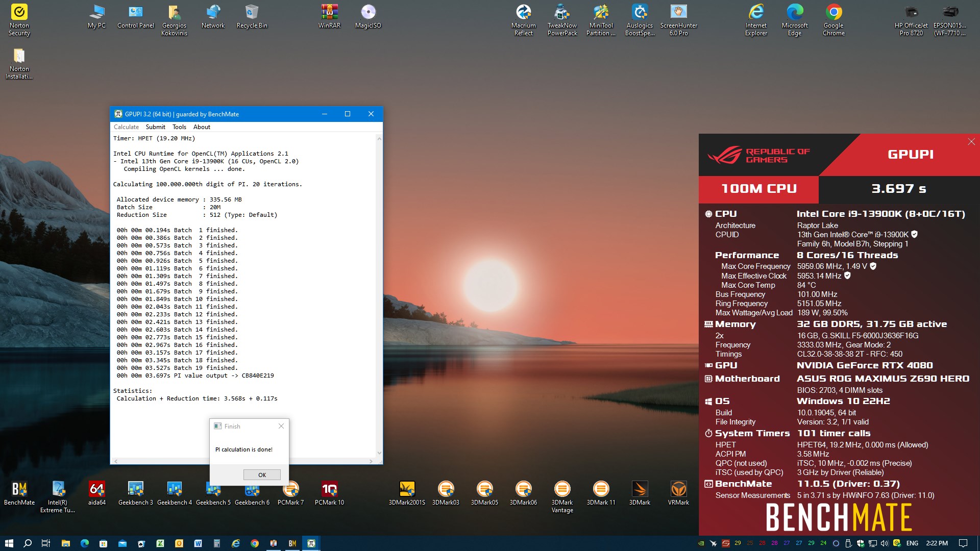
Task: Open the Submit menu in GPUPI
Action: pos(155,127)
